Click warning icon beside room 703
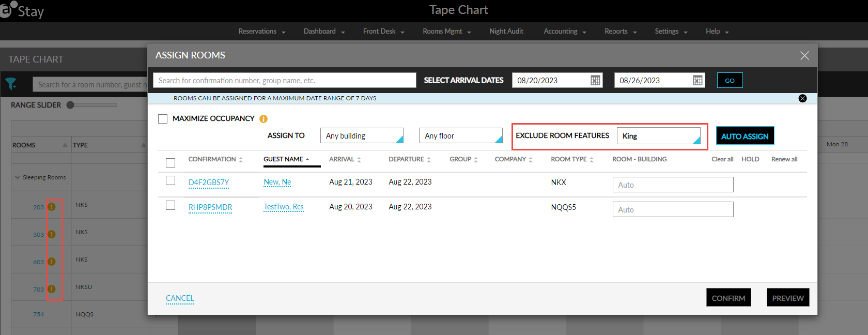This screenshot has height=335, width=868. pyautogui.click(x=52, y=289)
